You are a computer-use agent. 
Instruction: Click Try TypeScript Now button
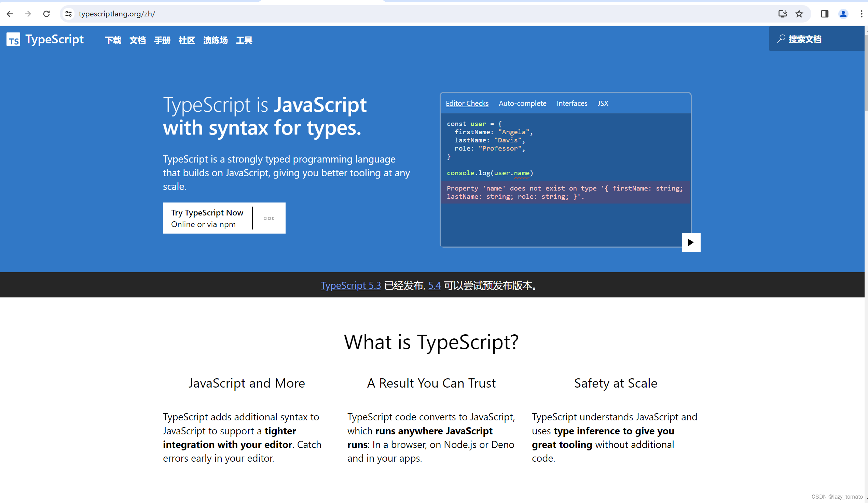[208, 218]
